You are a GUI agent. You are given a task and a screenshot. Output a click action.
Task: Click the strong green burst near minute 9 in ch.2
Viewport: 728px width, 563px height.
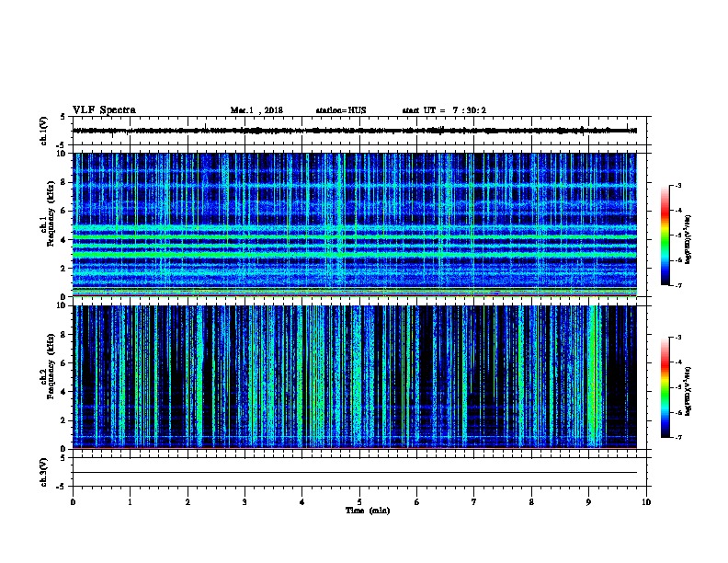coord(595,377)
